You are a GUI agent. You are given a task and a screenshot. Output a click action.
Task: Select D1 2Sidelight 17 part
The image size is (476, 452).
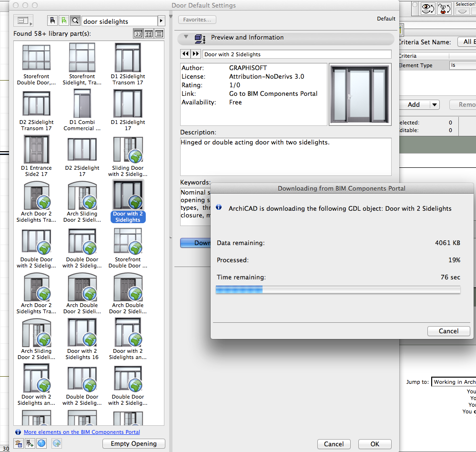(x=128, y=111)
